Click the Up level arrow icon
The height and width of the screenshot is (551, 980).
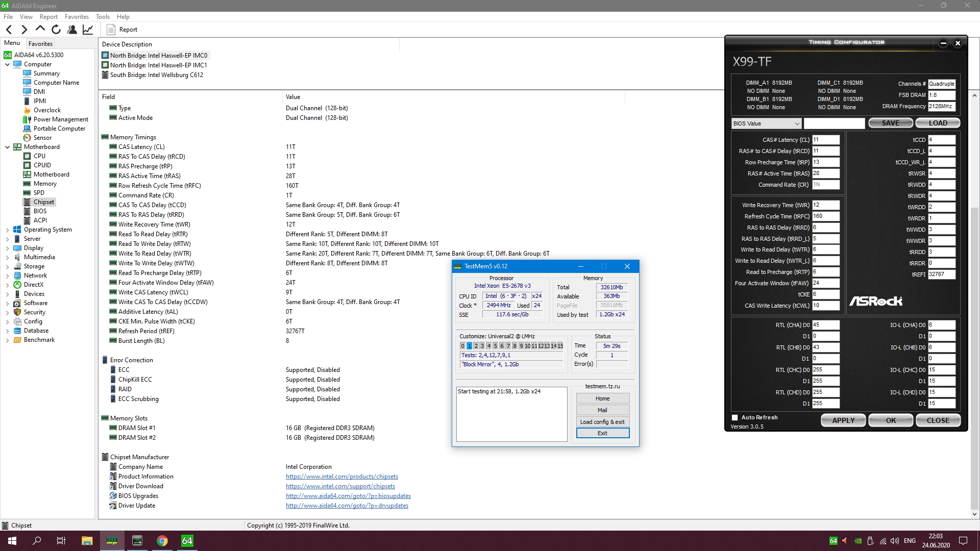point(40,29)
